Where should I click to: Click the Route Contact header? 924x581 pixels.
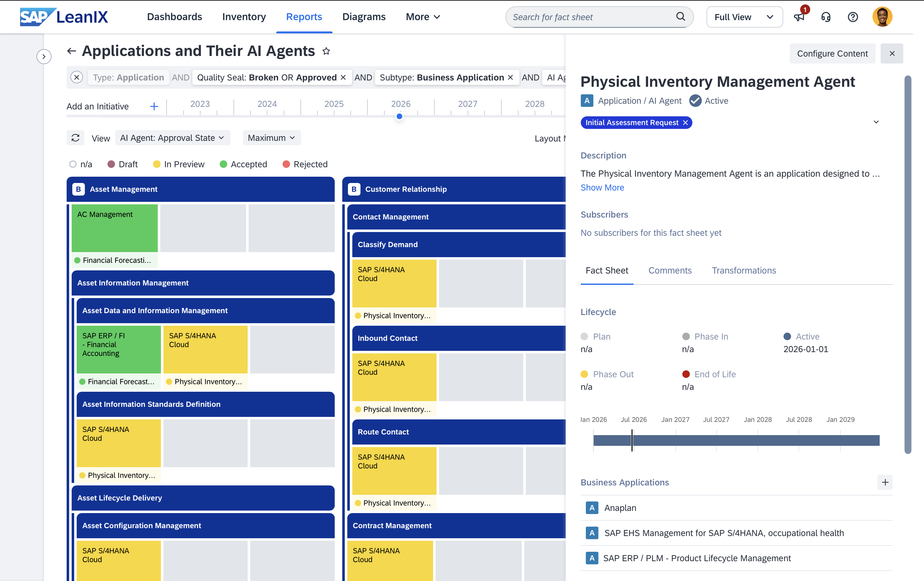point(459,432)
